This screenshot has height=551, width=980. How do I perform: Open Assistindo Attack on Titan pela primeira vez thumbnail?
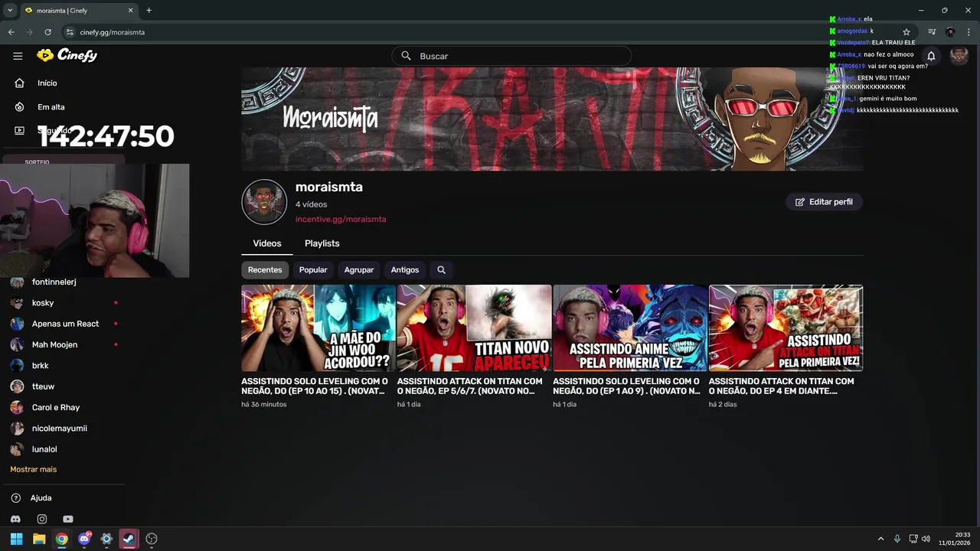(786, 328)
